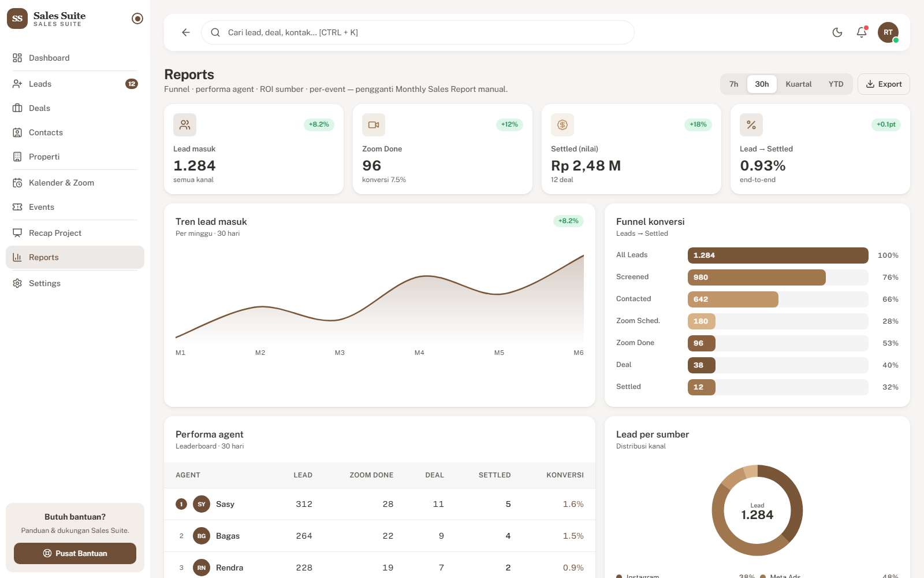Toggle the sidebar collapse radio icon
The image size is (924, 578).
pyautogui.click(x=137, y=18)
